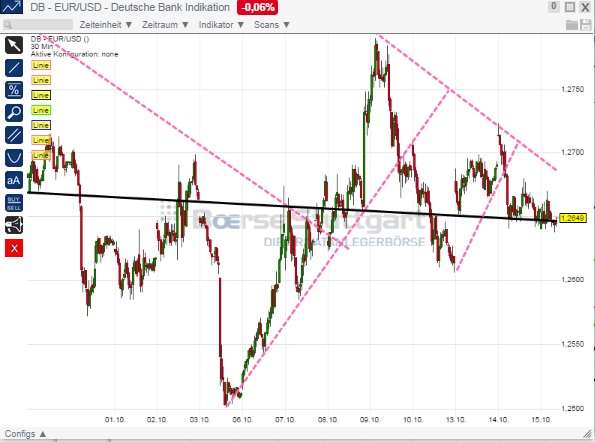Click the 01.10. date axis label
The image size is (595, 442).
[x=115, y=420]
